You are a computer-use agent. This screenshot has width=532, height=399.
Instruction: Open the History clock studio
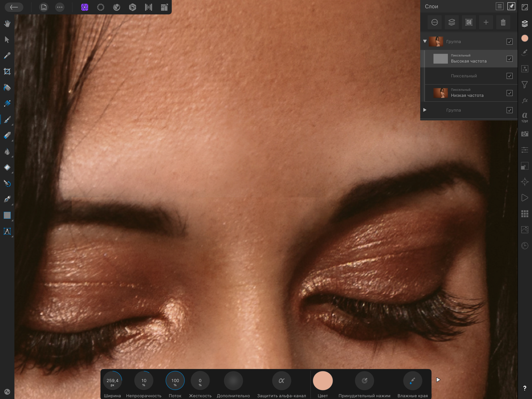525,246
